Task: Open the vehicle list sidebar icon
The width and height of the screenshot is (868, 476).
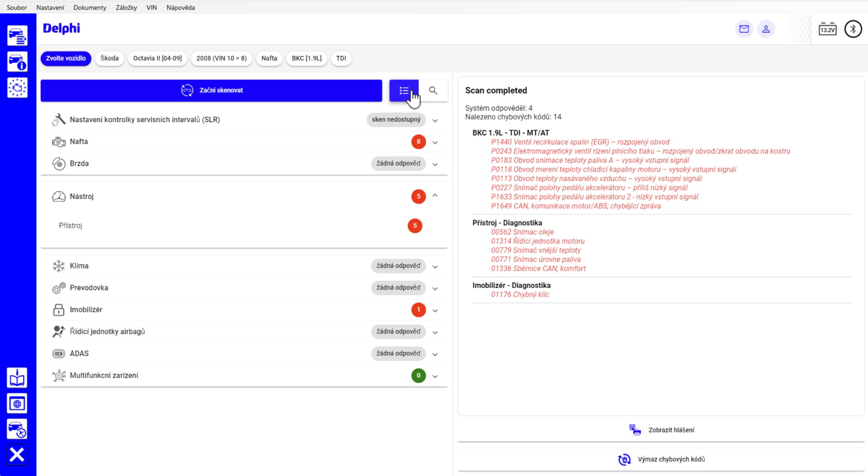Action: tap(17, 35)
